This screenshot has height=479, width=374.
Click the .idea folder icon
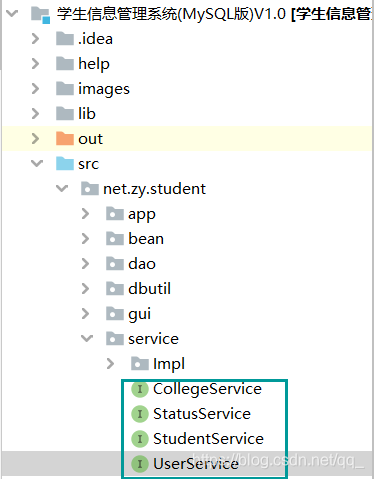pyautogui.click(x=65, y=39)
